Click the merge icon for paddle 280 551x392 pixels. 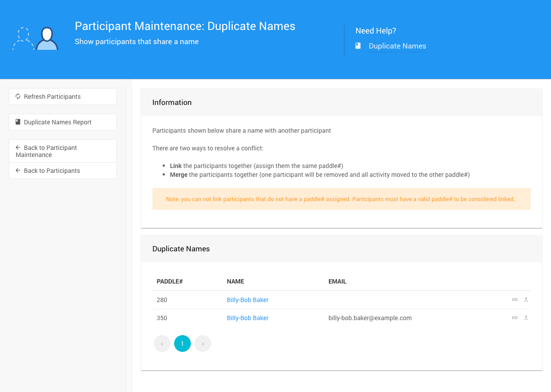click(526, 300)
